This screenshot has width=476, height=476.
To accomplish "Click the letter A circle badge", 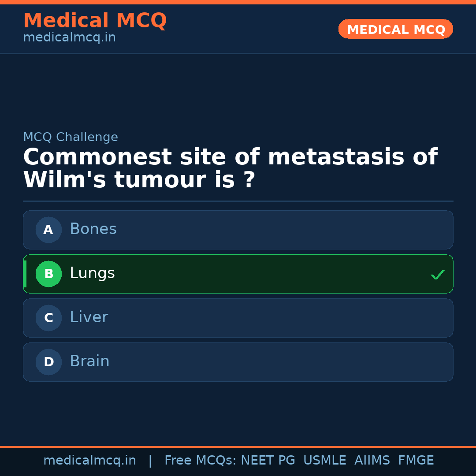I will [48, 230].
